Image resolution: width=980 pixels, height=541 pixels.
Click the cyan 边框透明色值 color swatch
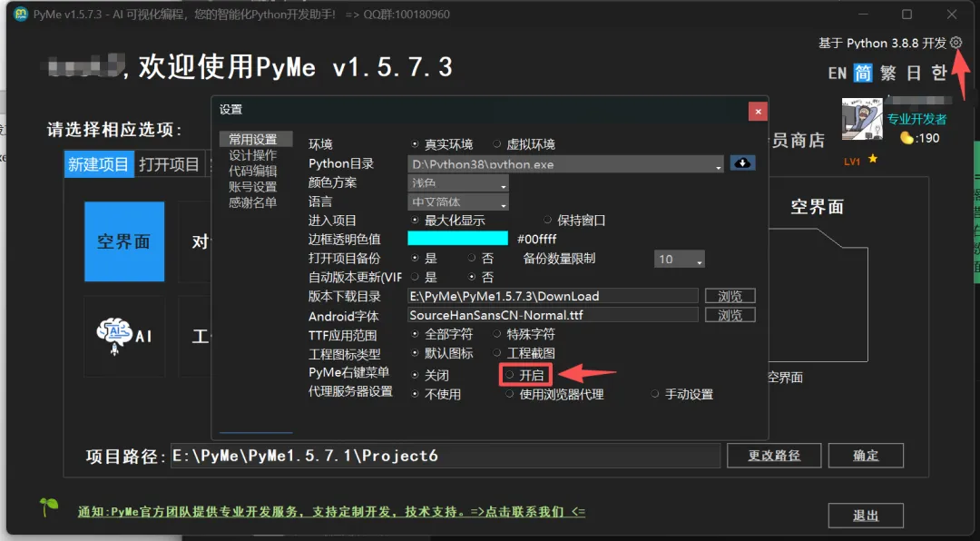tap(457, 239)
